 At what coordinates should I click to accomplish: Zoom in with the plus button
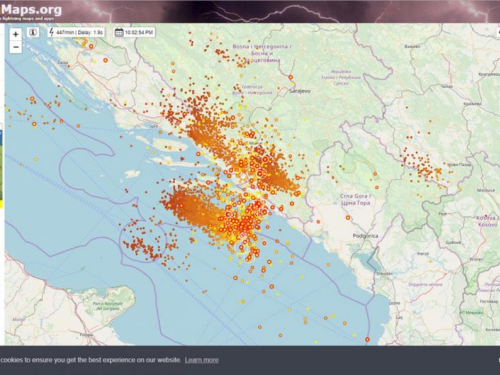coord(15,34)
